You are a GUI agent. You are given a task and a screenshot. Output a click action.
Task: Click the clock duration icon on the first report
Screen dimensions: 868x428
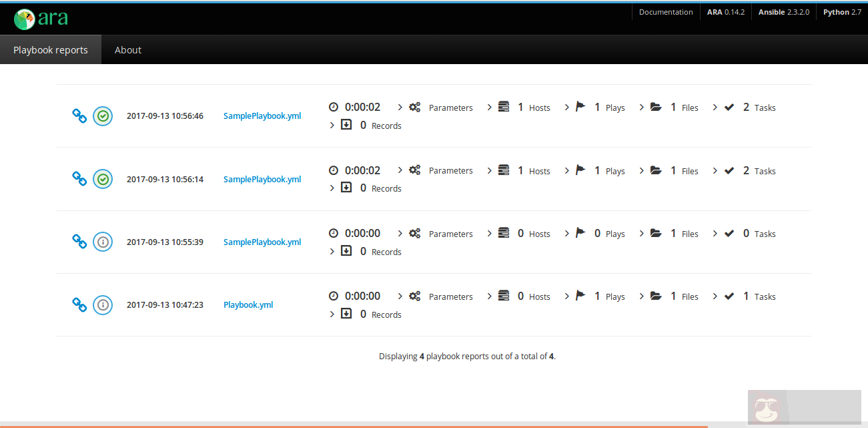333,106
